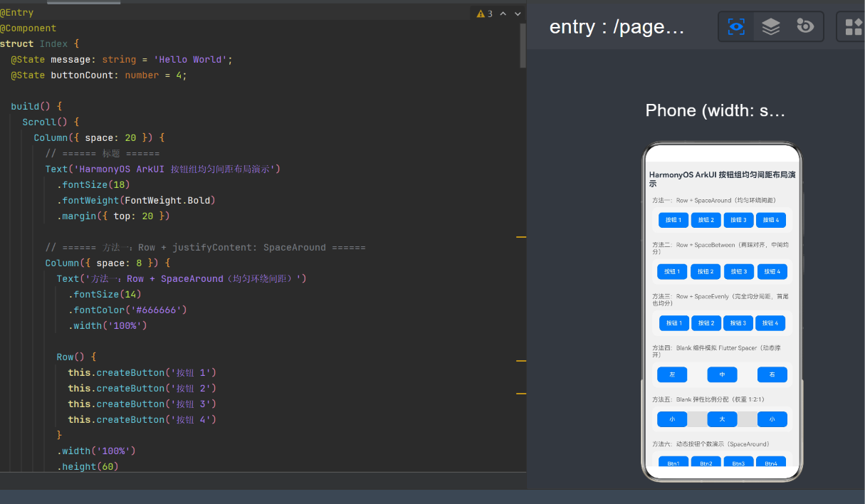
Task: Click the '方法二: Row + SpaceBetween' label in preview
Action: click(x=720, y=248)
